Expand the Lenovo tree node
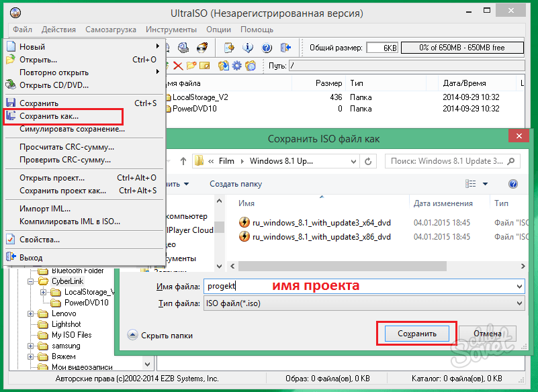 (x=30, y=314)
